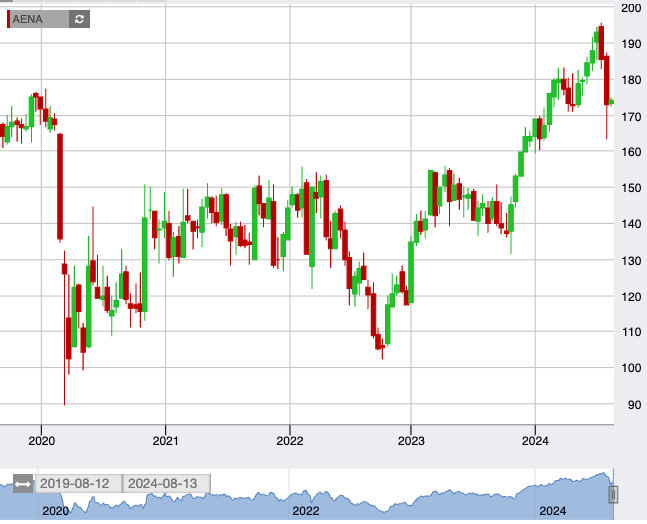Click the 2023 label on the time axis
647x524 pixels.
(411, 441)
